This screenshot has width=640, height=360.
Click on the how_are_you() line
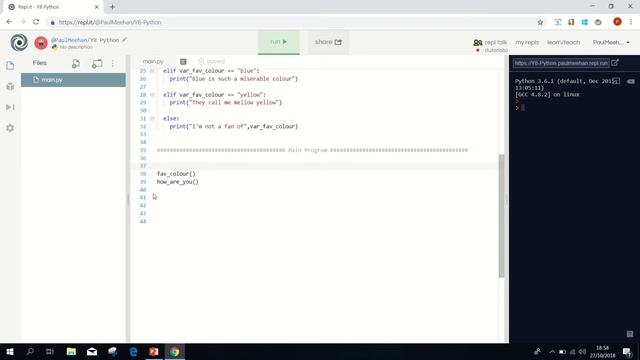[178, 182]
